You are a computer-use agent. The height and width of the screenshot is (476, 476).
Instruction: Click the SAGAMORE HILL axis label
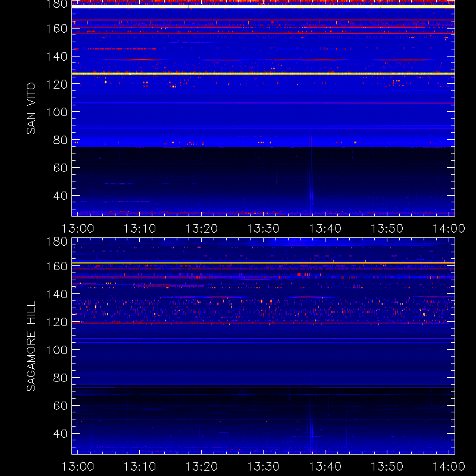tap(31, 346)
